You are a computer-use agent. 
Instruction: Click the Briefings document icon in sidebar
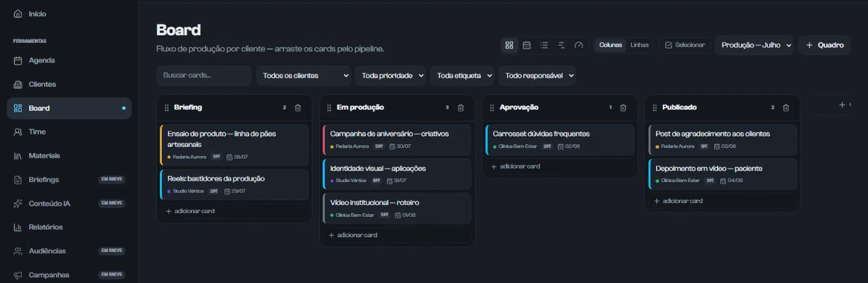(18, 180)
